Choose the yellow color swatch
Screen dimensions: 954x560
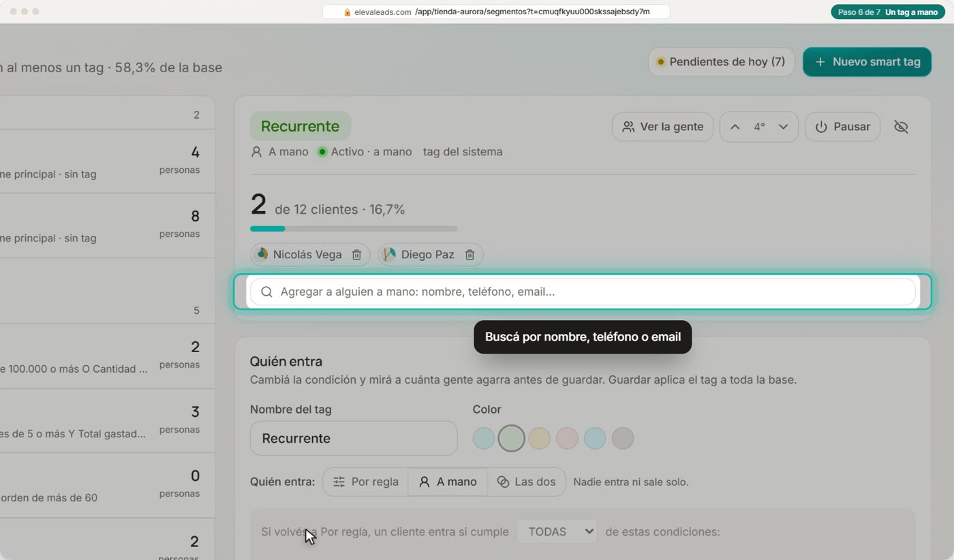pyautogui.click(x=539, y=438)
